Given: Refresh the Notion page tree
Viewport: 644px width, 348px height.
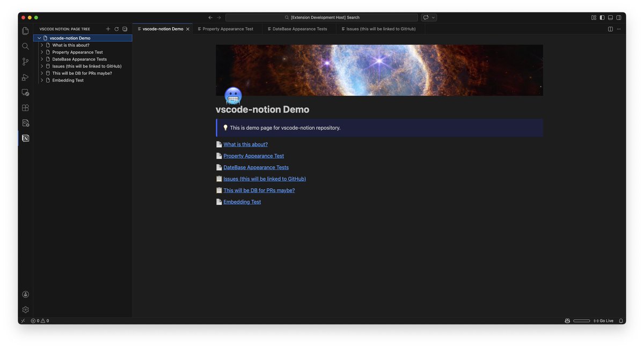Looking at the screenshot, I should [x=116, y=29].
